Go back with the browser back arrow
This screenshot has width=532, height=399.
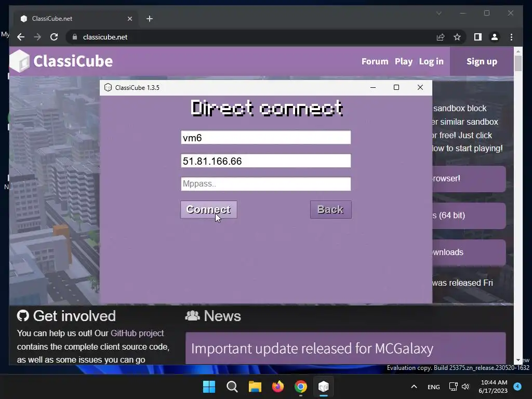point(21,37)
